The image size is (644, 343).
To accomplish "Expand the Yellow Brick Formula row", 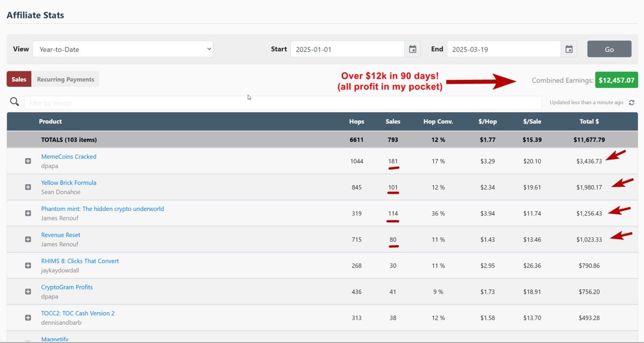I will [28, 187].
